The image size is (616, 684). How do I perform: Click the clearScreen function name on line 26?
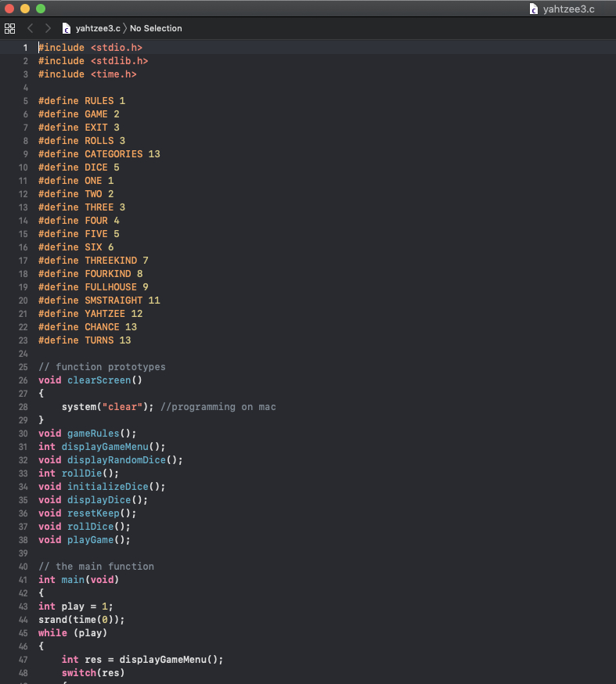97,380
